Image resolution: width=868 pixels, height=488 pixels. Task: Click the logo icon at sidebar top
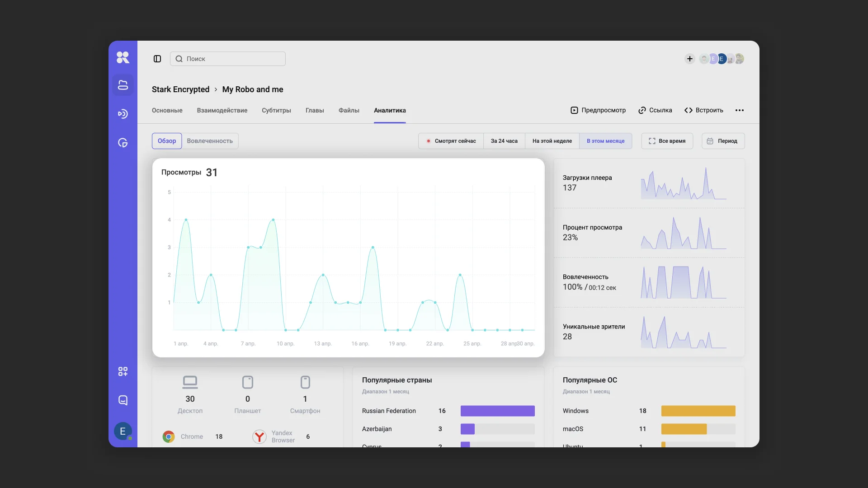coord(123,57)
